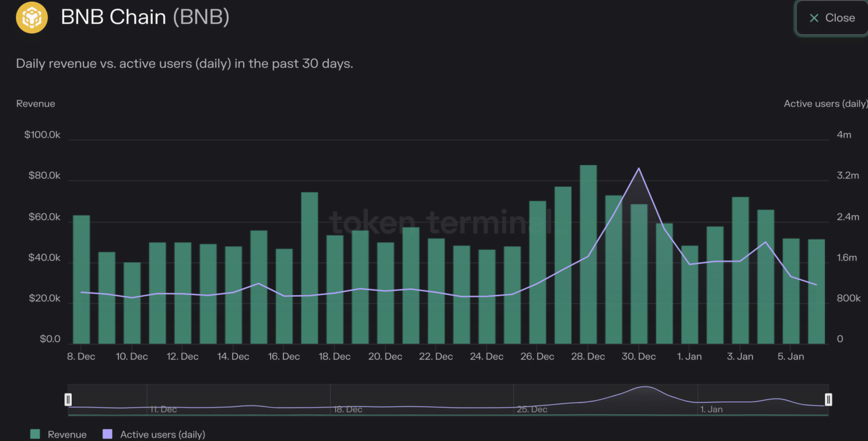
Task: Click the 1. Jan marker in navigator
Action: click(x=711, y=409)
